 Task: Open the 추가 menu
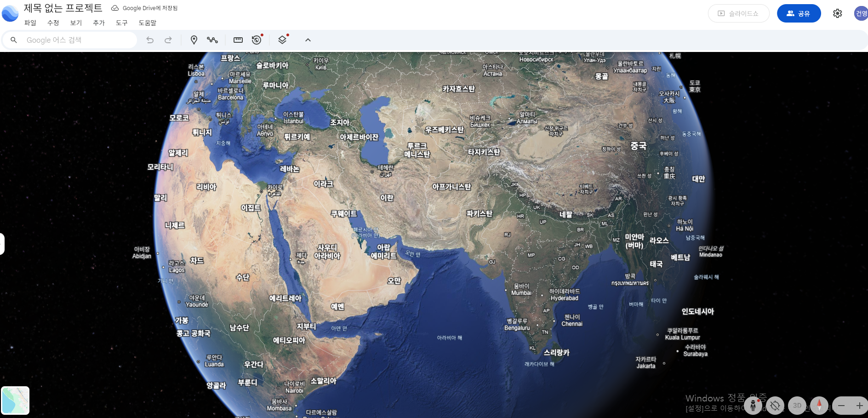[x=99, y=23]
